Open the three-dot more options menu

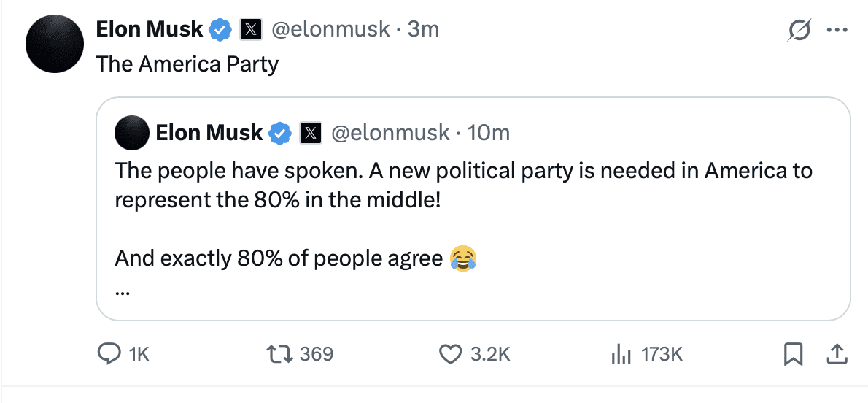click(837, 30)
